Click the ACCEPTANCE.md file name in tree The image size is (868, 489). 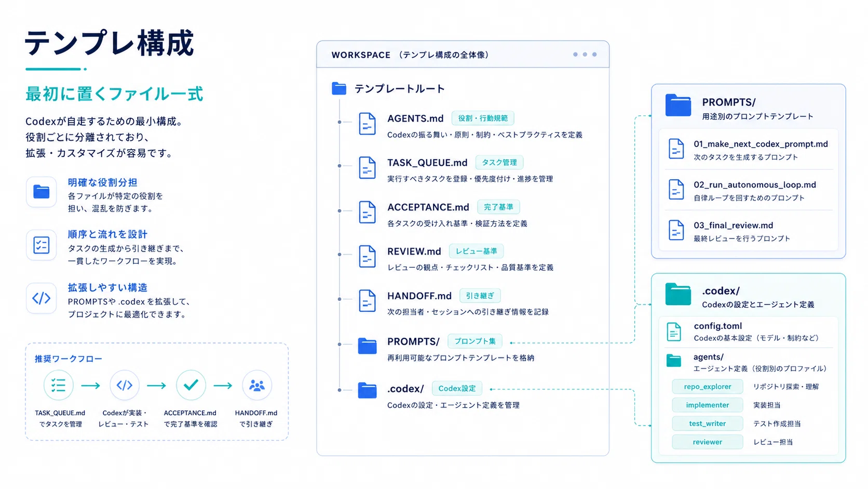(428, 207)
